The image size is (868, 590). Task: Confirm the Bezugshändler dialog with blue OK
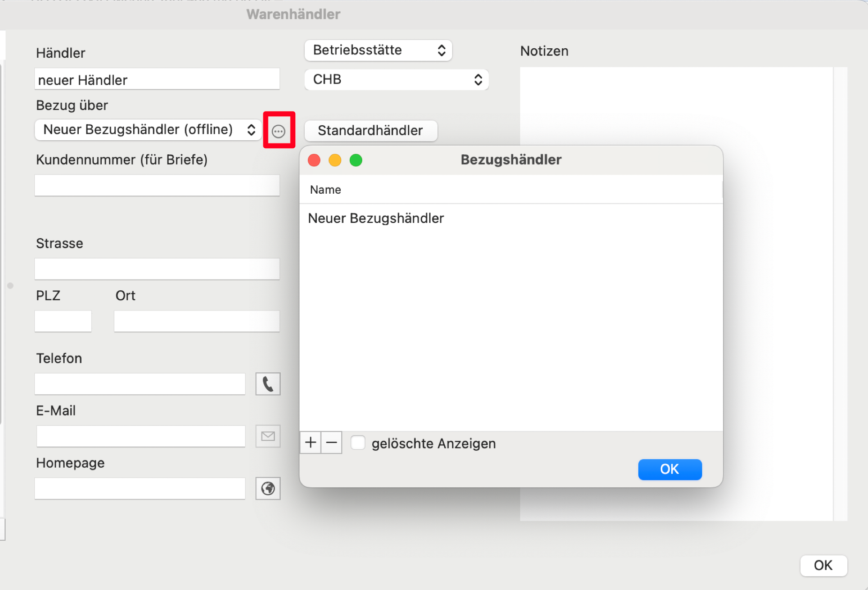pyautogui.click(x=670, y=469)
